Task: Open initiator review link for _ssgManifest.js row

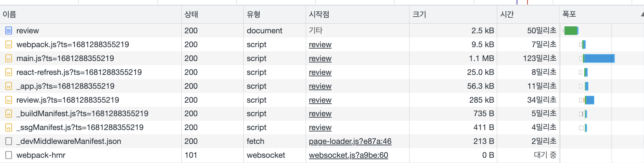Action: 320,127
